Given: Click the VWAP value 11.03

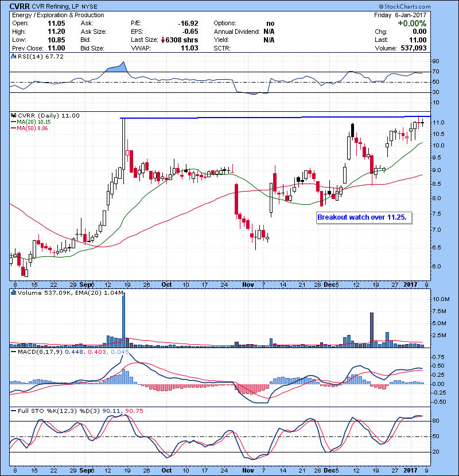Looking at the screenshot, I should tap(189, 48).
